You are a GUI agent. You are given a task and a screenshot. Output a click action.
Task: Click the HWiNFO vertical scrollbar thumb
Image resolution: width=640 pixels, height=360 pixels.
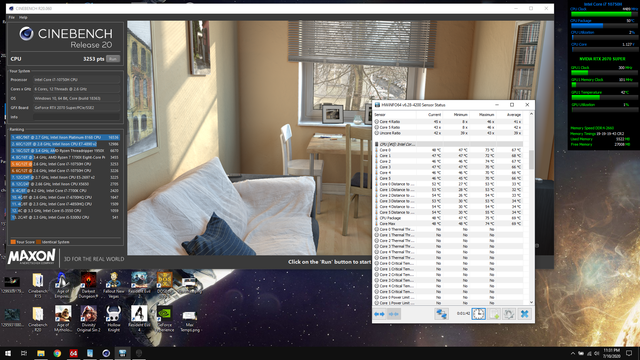531,160
